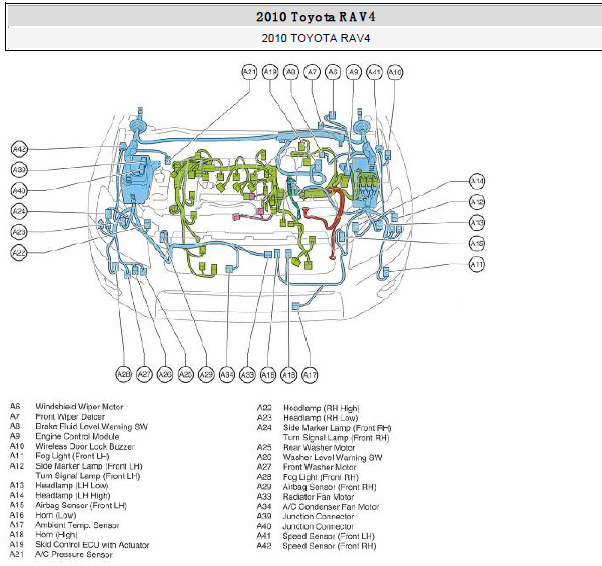Select "Headlamp (LH High)" legend text
This screenshot has width=602, height=566.
[73, 496]
